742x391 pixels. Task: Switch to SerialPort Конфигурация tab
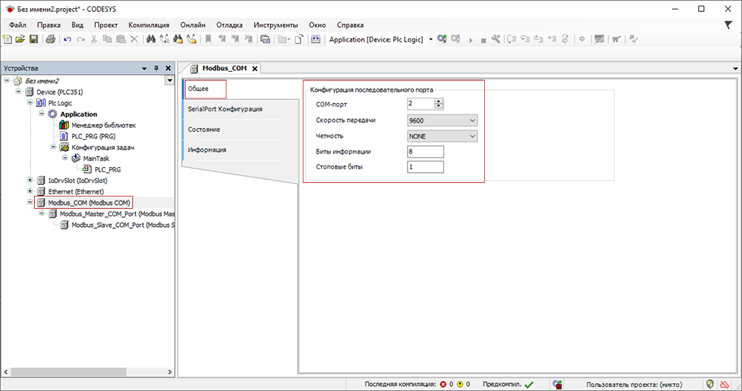[x=241, y=109]
